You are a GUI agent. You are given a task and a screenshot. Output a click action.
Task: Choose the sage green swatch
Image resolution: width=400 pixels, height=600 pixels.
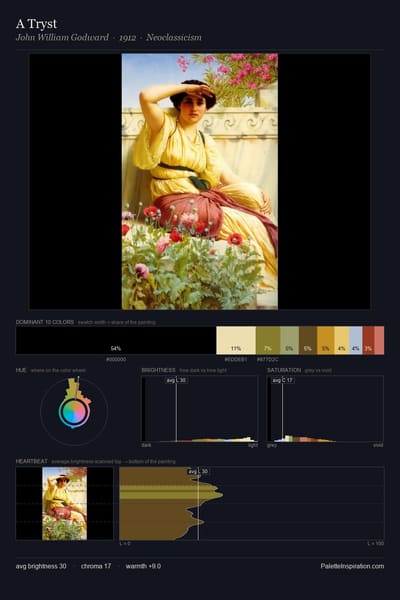[289, 340]
